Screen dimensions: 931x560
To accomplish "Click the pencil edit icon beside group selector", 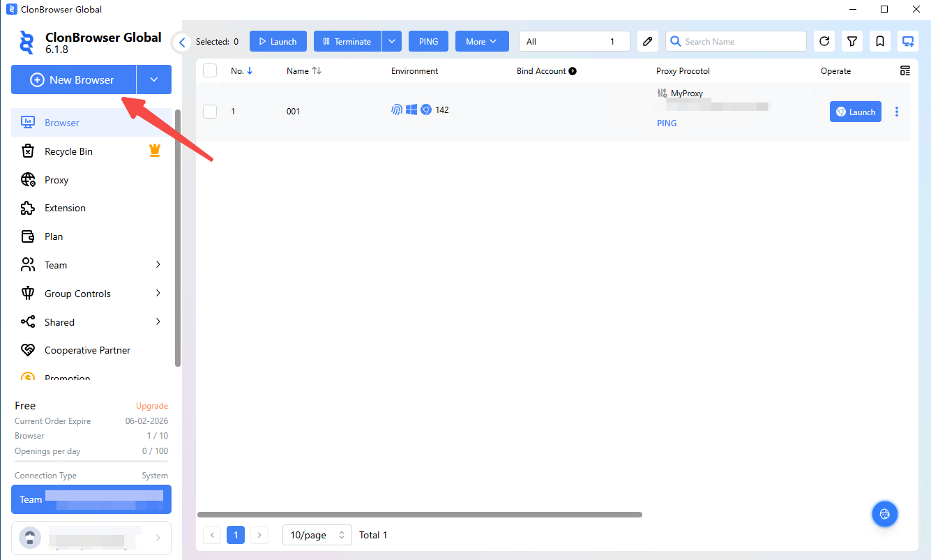I will point(648,41).
